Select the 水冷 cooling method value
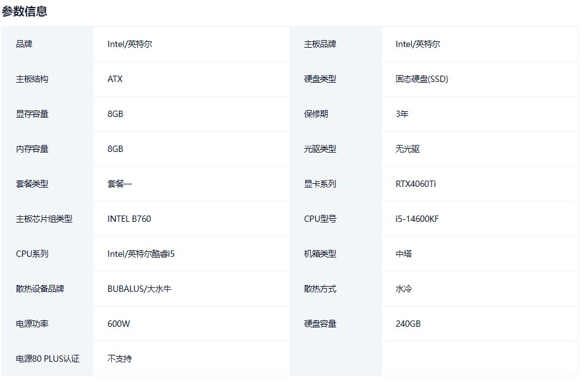This screenshot has width=588, height=384. [404, 289]
